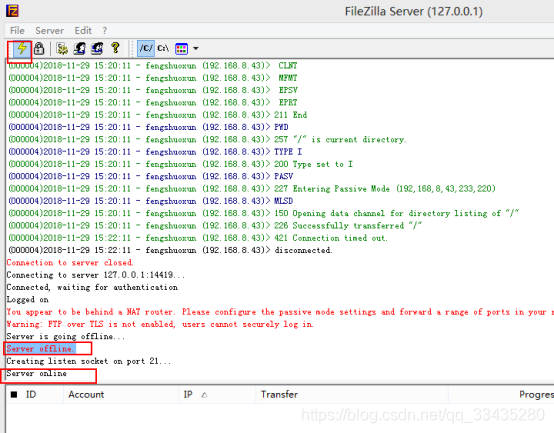The image size is (554, 433).
Task: Click the Transfer column header
Action: coord(352,395)
